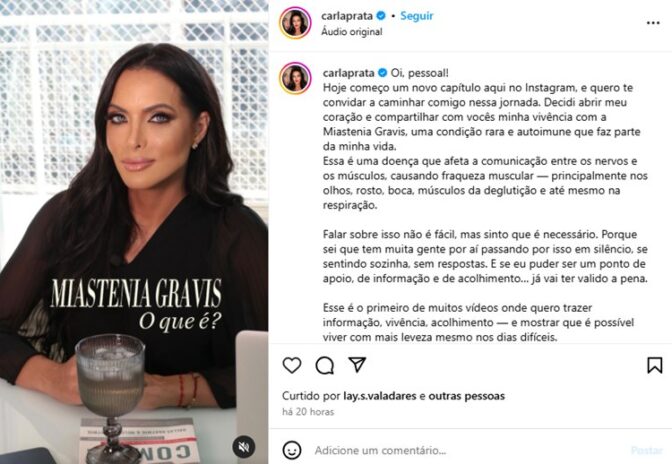Open the Áudio original link

pos(351,32)
